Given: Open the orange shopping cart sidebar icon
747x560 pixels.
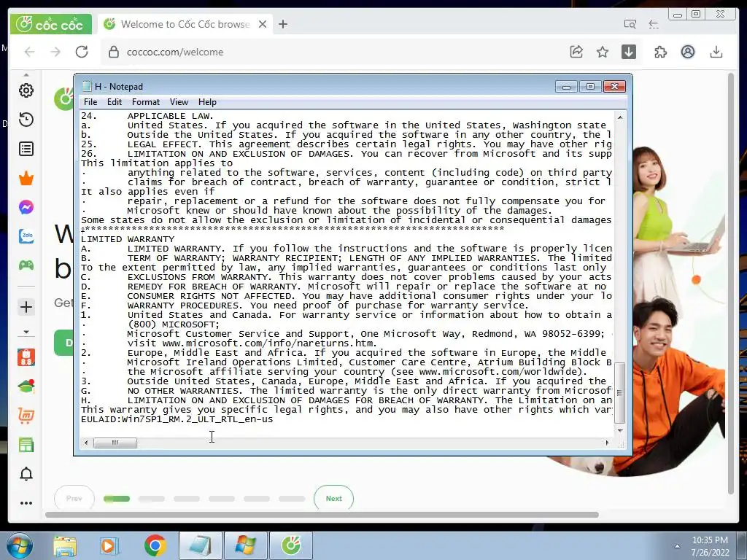Looking at the screenshot, I should pos(26,416).
